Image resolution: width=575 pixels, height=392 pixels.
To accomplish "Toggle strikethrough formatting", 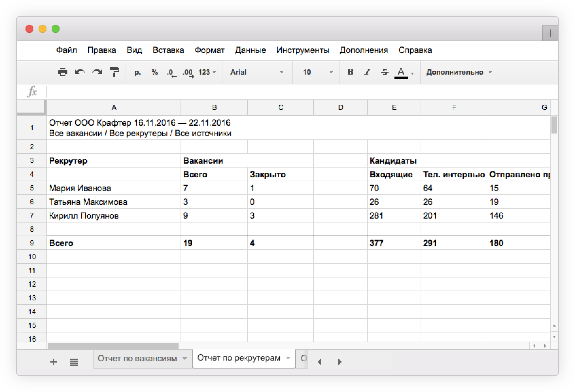I will pos(385,72).
